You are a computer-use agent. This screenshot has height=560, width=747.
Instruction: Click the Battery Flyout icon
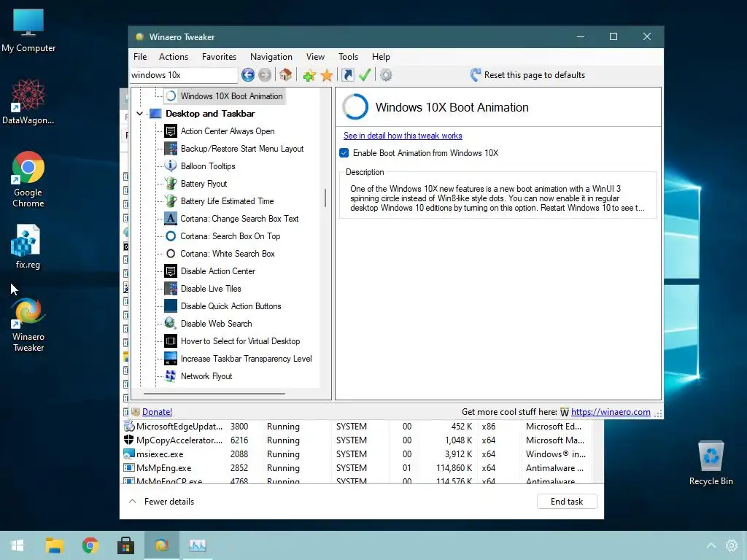point(171,183)
